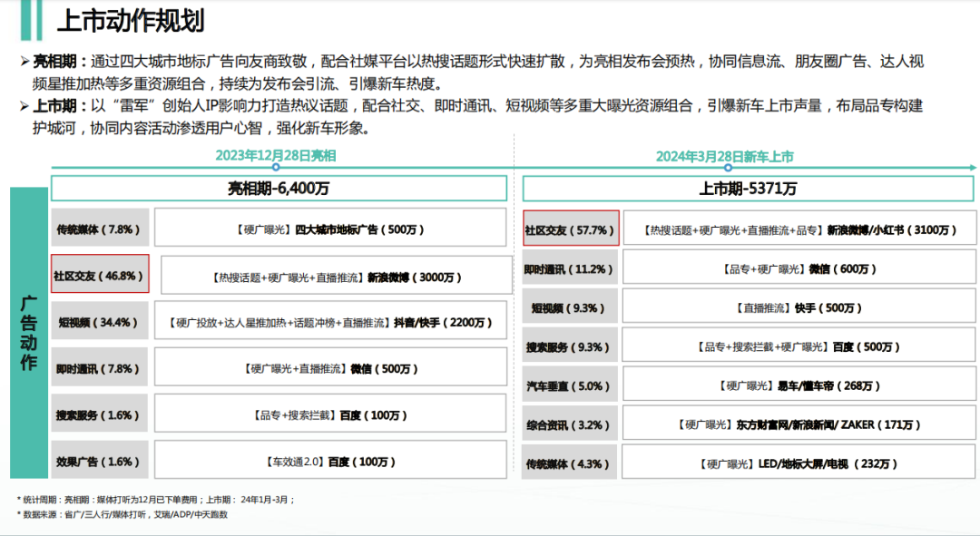Click the 上市动作规划 slide title

click(131, 22)
